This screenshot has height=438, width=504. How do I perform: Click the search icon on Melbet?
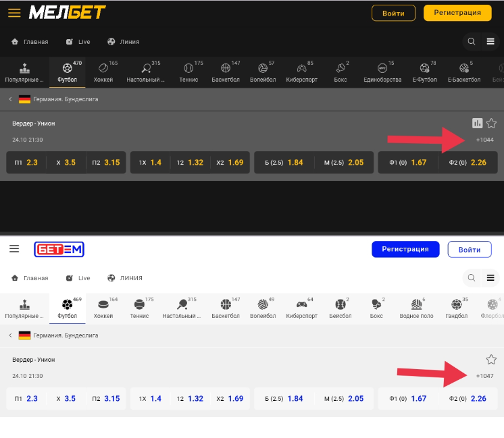472,42
